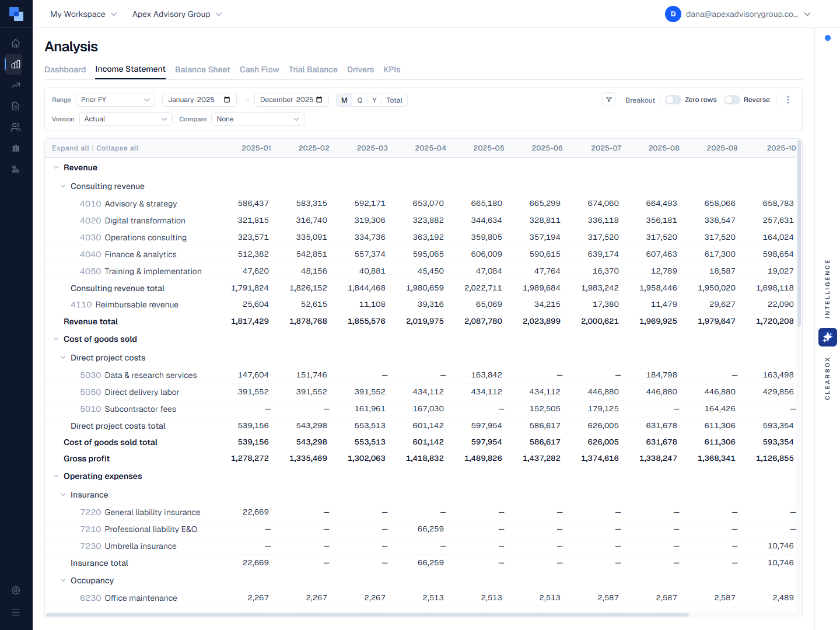Screen dimensions: 840x630
Task: Collapse the Operating expenses section
Action: 56,476
